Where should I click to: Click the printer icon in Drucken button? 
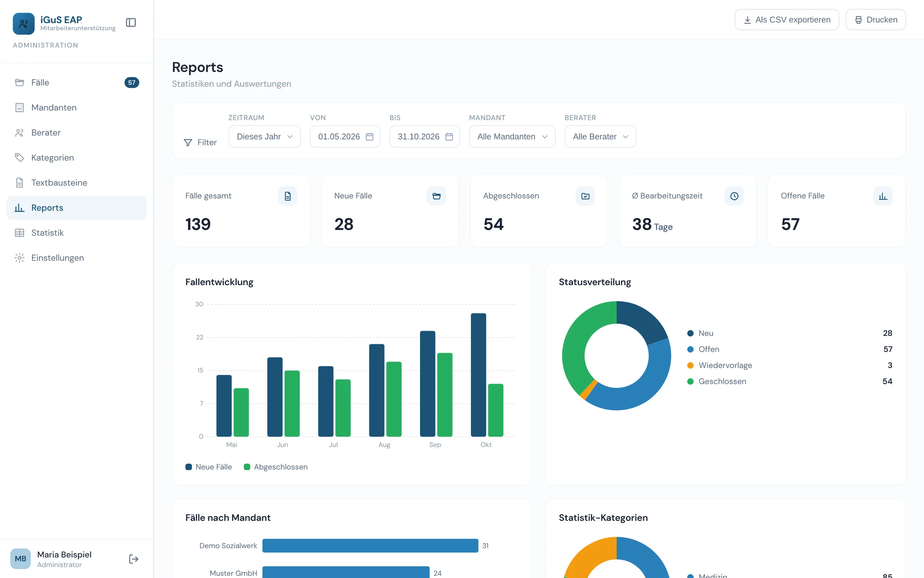858,20
